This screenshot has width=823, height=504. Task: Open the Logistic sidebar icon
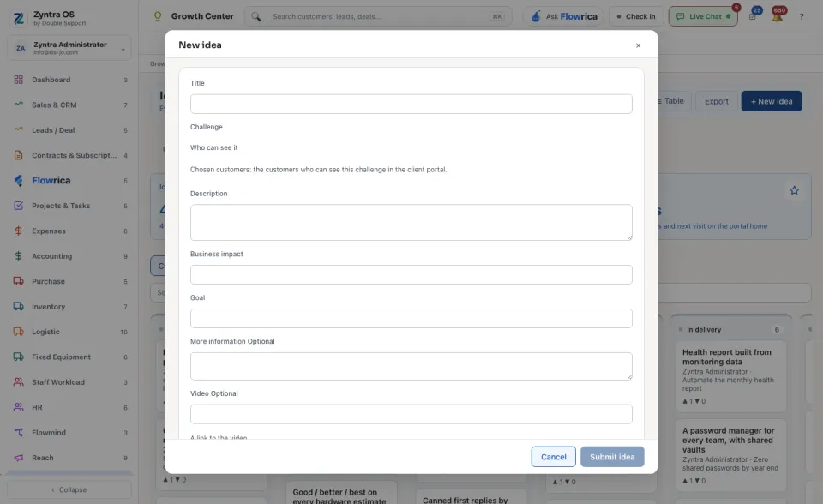18,331
